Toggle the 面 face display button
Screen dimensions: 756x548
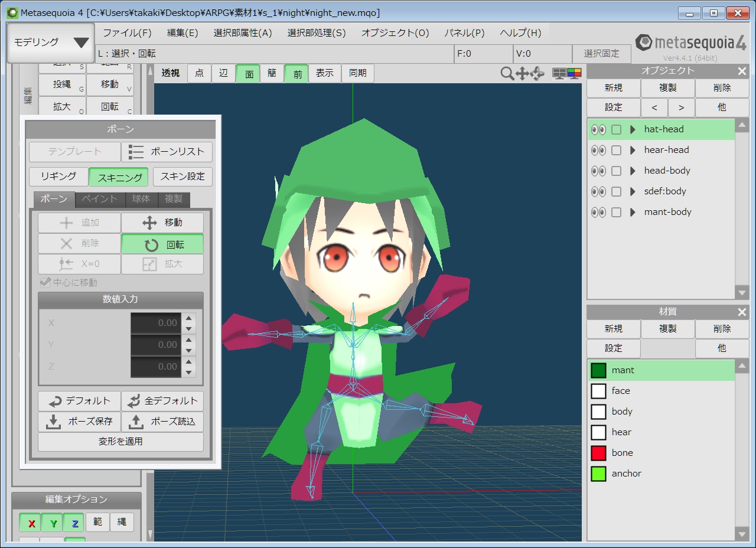click(249, 74)
